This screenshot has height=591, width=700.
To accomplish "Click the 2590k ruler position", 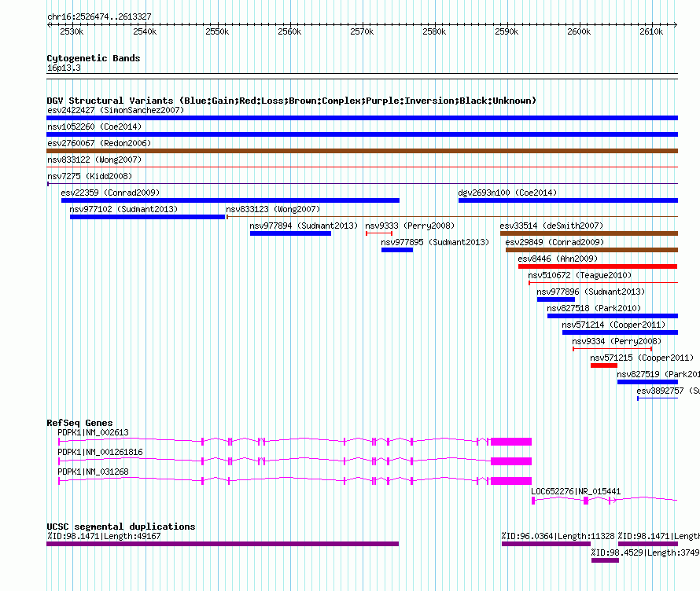I will 507,31.
